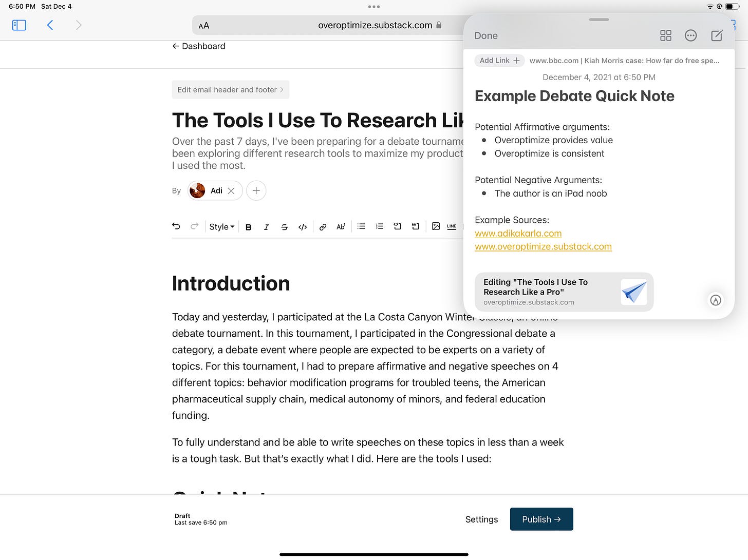Toggle bold formatting
The height and width of the screenshot is (560, 748).
(x=248, y=227)
